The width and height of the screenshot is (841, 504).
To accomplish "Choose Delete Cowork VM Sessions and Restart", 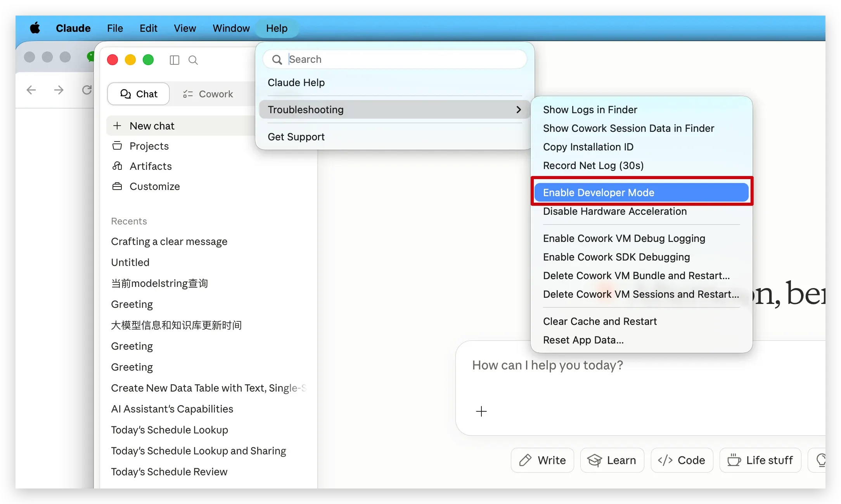I will click(642, 294).
